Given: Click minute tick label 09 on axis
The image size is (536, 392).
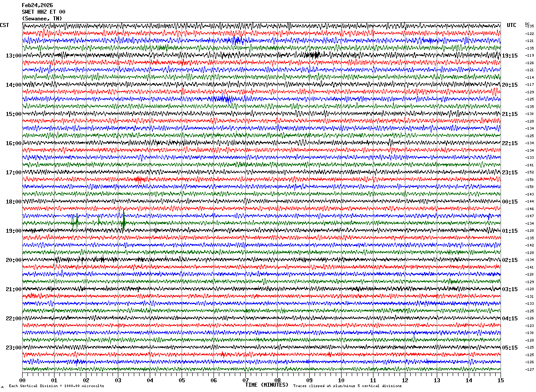Looking at the screenshot, I should click(309, 380).
